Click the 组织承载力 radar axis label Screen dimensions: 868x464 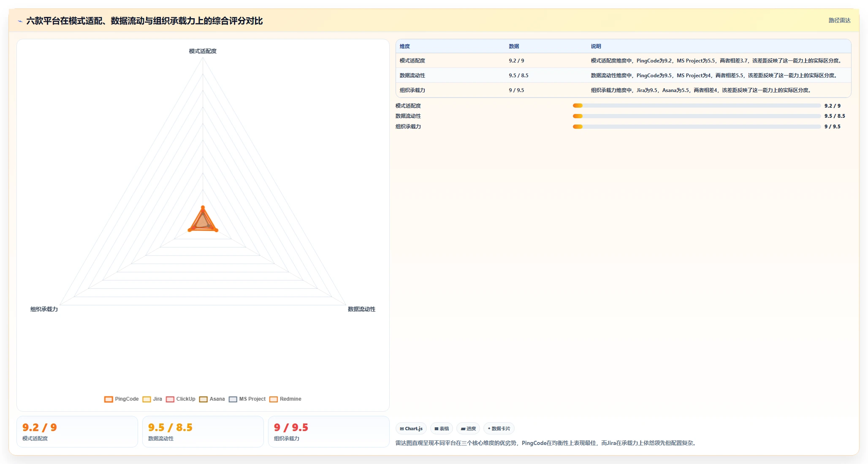pyautogui.click(x=44, y=309)
